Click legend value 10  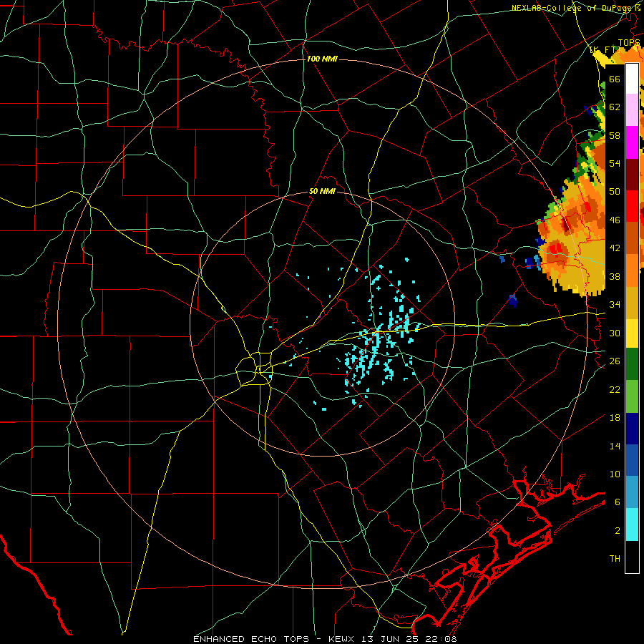(x=615, y=474)
